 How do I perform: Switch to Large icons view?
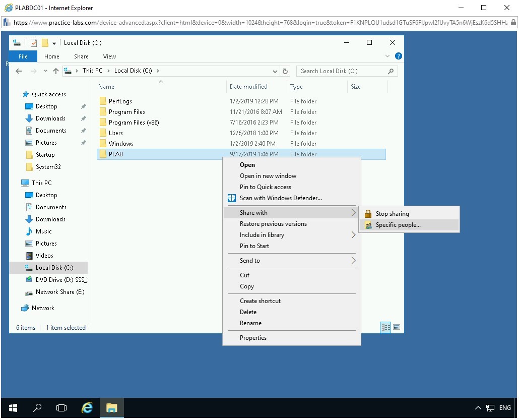[397, 327]
